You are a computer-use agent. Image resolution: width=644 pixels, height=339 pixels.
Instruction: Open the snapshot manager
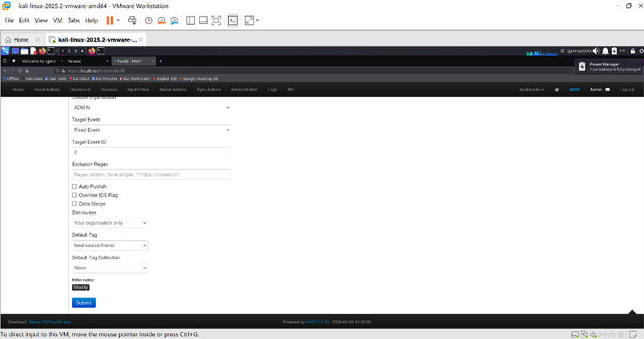[174, 21]
